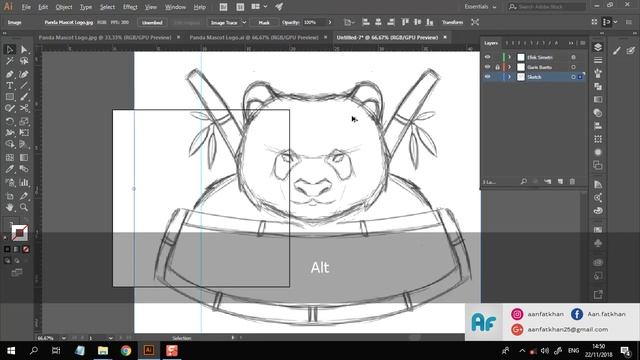Select the Paintbrush tool
Viewport: 640px width, 360px height.
24,97
